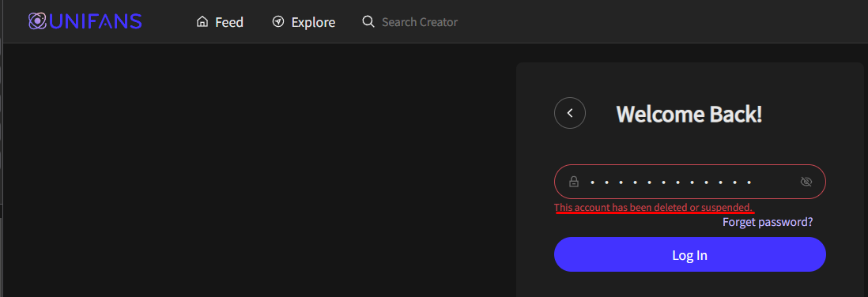Click the red underline beneath the error text
868x297 pixels.
tap(655, 213)
